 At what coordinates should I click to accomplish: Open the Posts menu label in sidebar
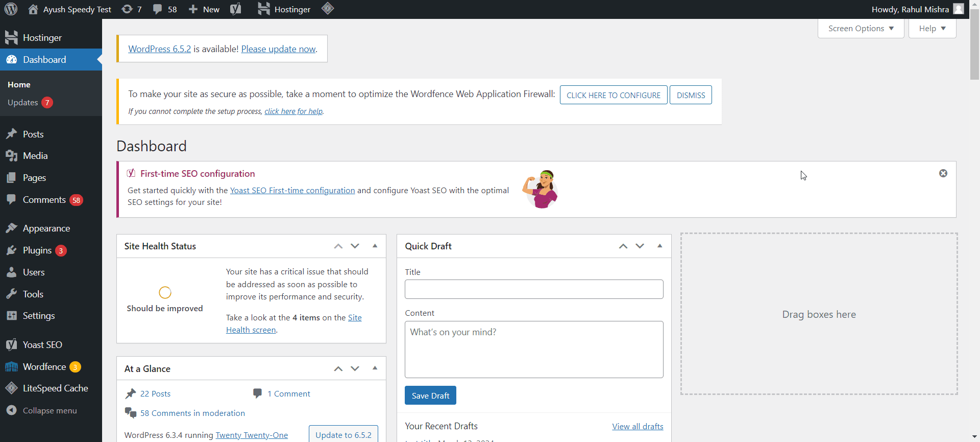tap(33, 134)
